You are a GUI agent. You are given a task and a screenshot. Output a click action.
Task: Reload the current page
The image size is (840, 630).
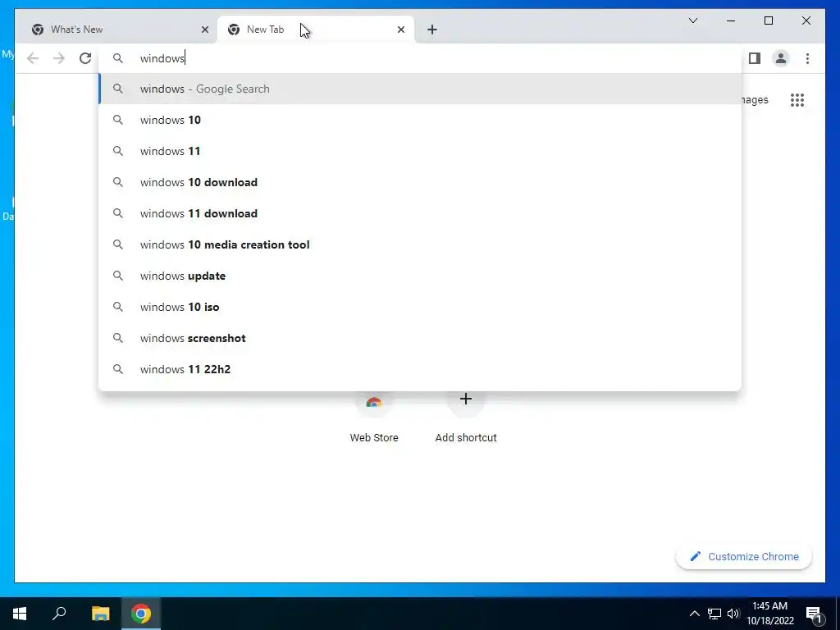85,58
